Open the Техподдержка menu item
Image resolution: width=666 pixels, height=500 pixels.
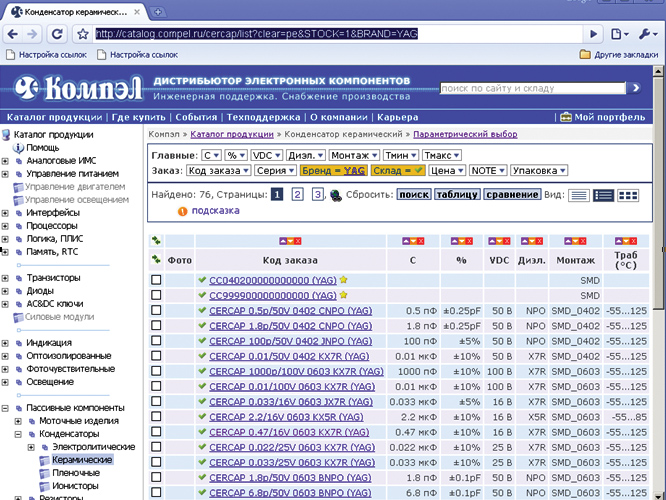[x=263, y=117]
